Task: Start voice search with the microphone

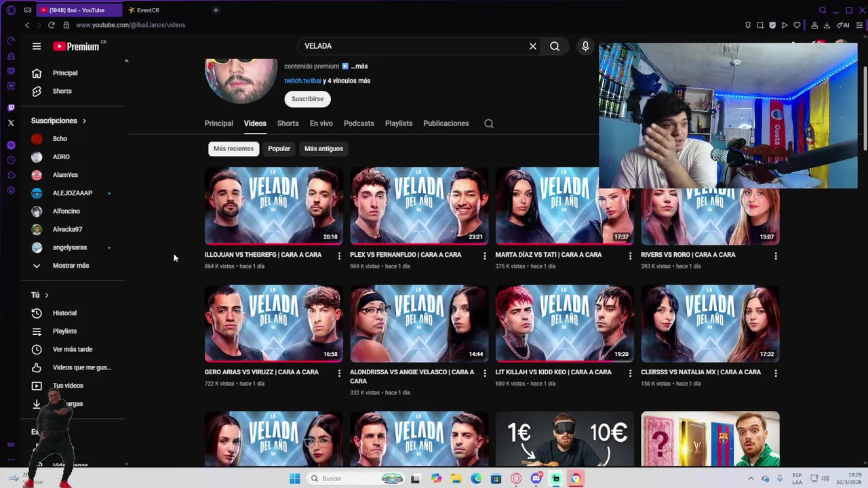Action: 585,46
